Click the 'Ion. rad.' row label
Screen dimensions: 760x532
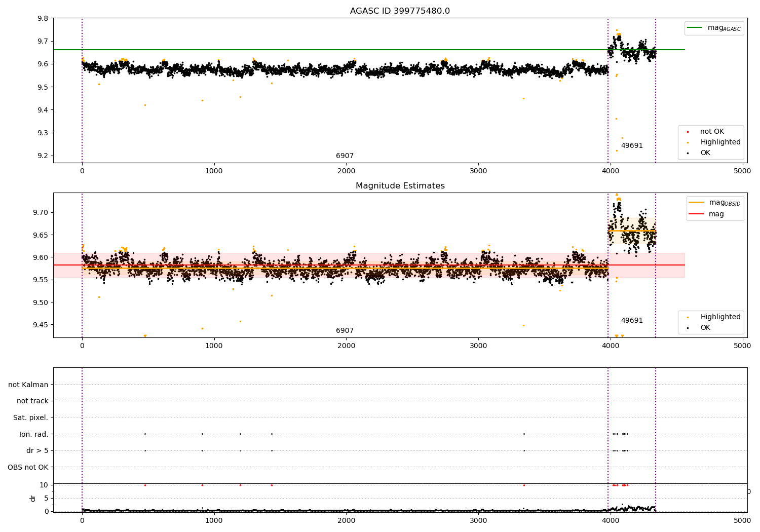point(34,434)
